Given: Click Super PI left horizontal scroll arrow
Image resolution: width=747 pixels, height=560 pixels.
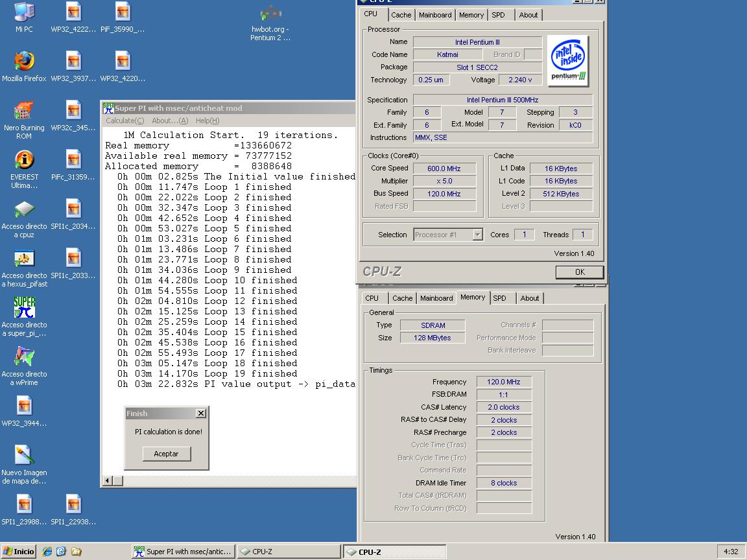Looking at the screenshot, I should pyautogui.click(x=107, y=481).
